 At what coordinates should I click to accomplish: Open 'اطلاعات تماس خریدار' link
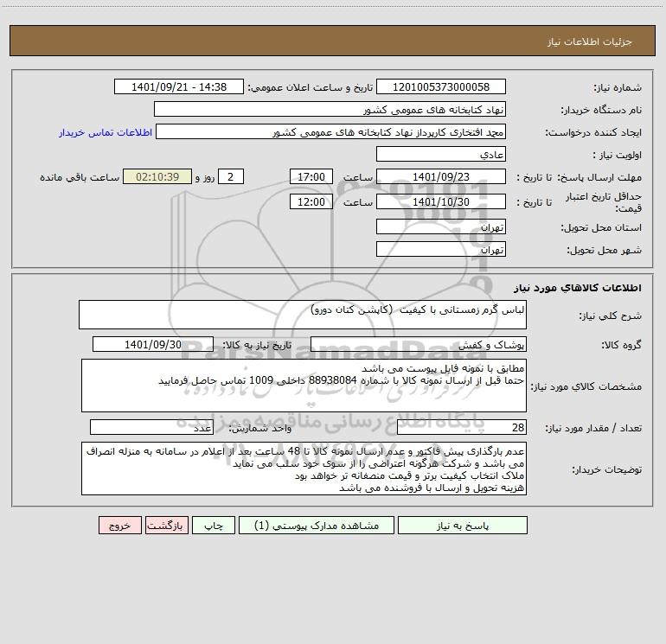tap(106, 132)
